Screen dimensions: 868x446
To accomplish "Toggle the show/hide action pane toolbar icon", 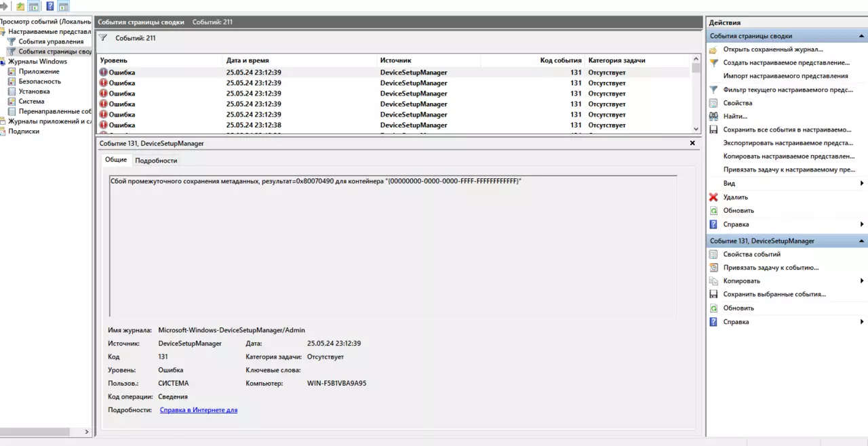I will (x=64, y=6).
